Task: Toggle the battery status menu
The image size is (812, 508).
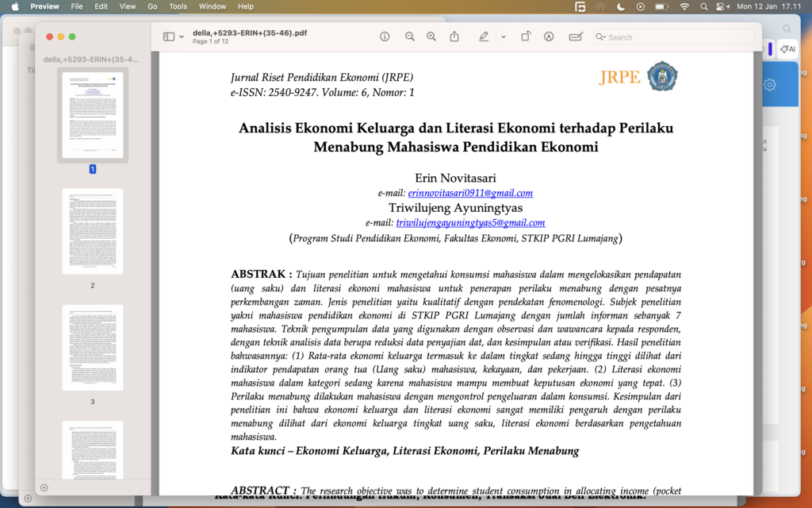Action: click(661, 6)
